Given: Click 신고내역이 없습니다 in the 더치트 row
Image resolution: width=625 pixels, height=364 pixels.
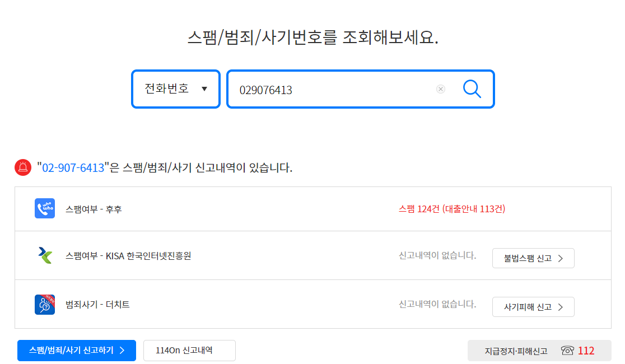Looking at the screenshot, I should (437, 304).
